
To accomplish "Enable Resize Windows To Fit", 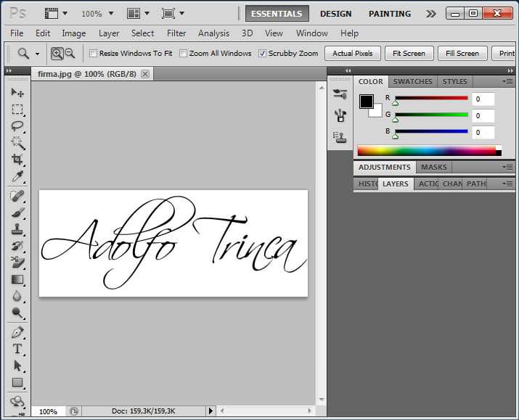I will tap(94, 53).
